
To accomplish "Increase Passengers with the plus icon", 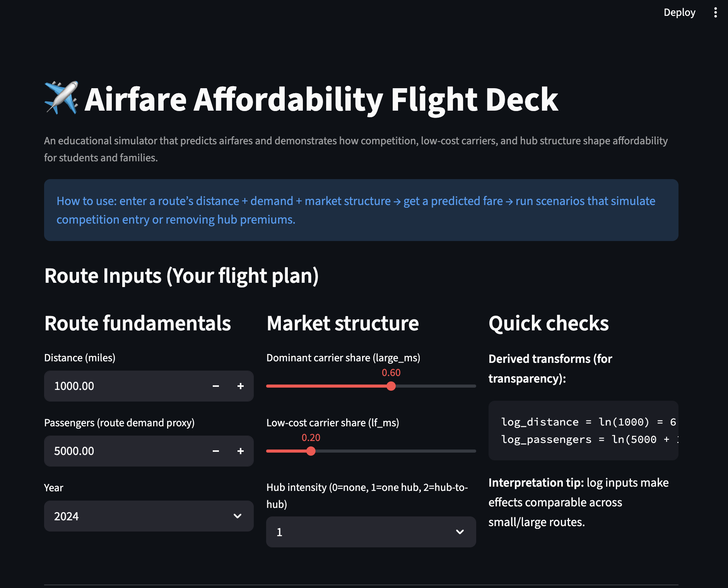I will [241, 451].
